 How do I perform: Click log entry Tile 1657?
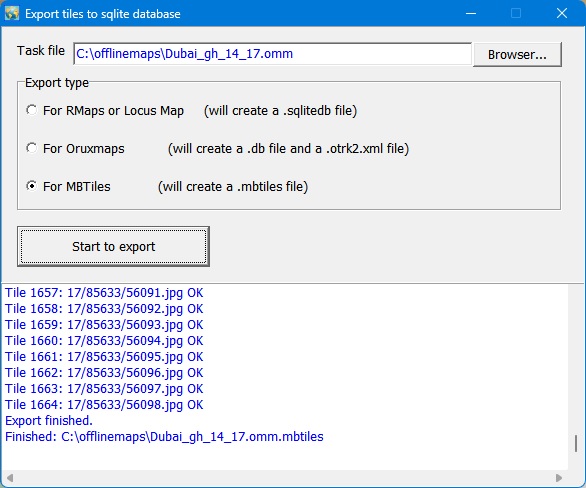104,293
